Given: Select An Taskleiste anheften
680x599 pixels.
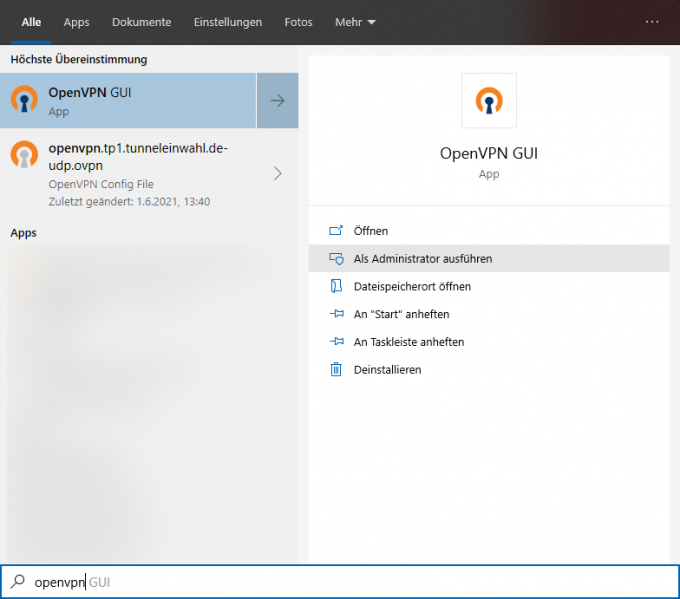Looking at the screenshot, I should tap(489, 342).
